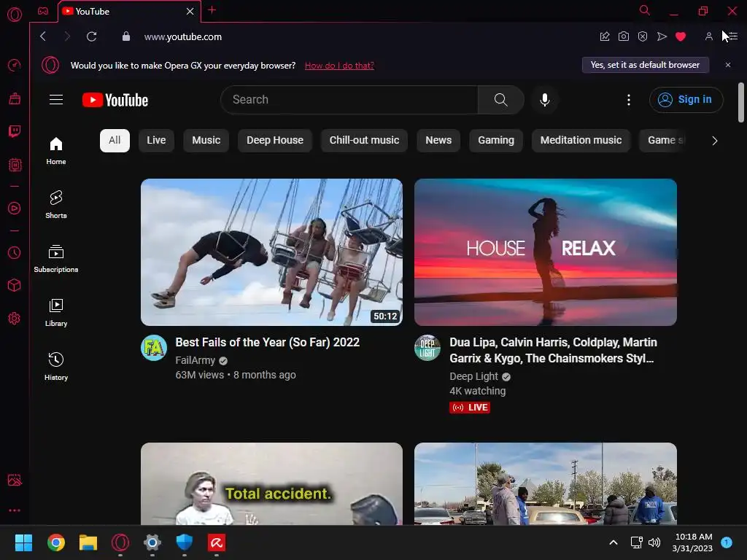
Task: Open History in YouTube mini guide
Action: (x=56, y=366)
